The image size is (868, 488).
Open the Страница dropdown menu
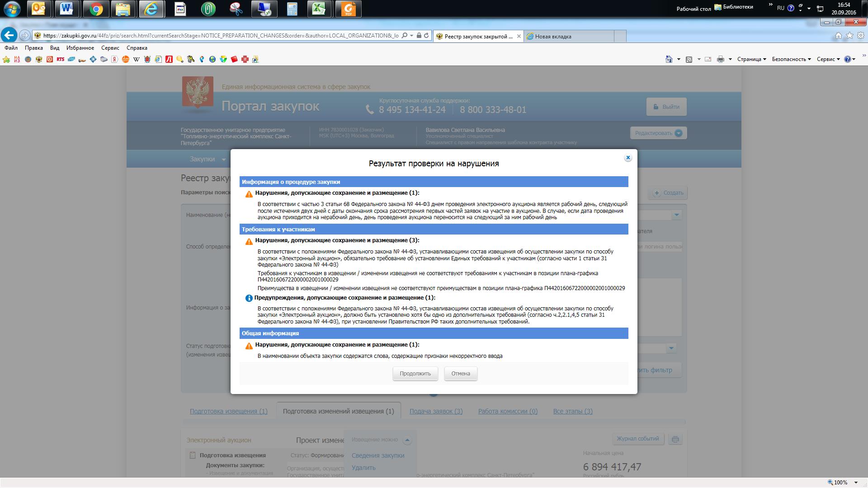point(751,59)
